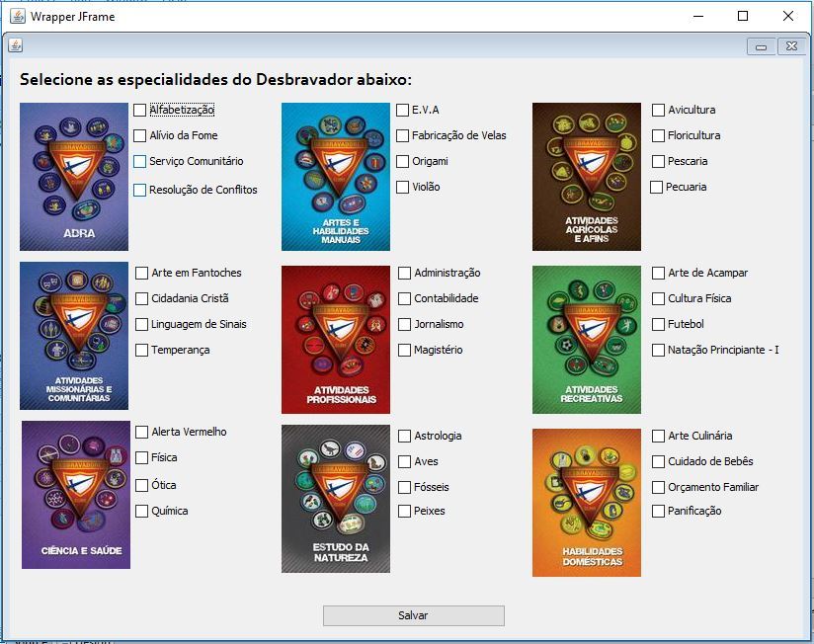Enable the Origami specialty
This screenshot has height=644, width=814.
pyautogui.click(x=402, y=161)
